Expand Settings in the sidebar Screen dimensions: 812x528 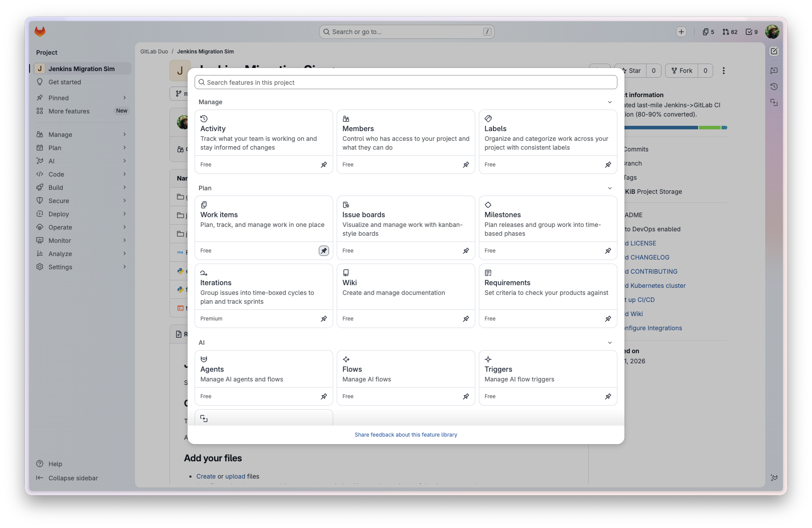pos(82,267)
